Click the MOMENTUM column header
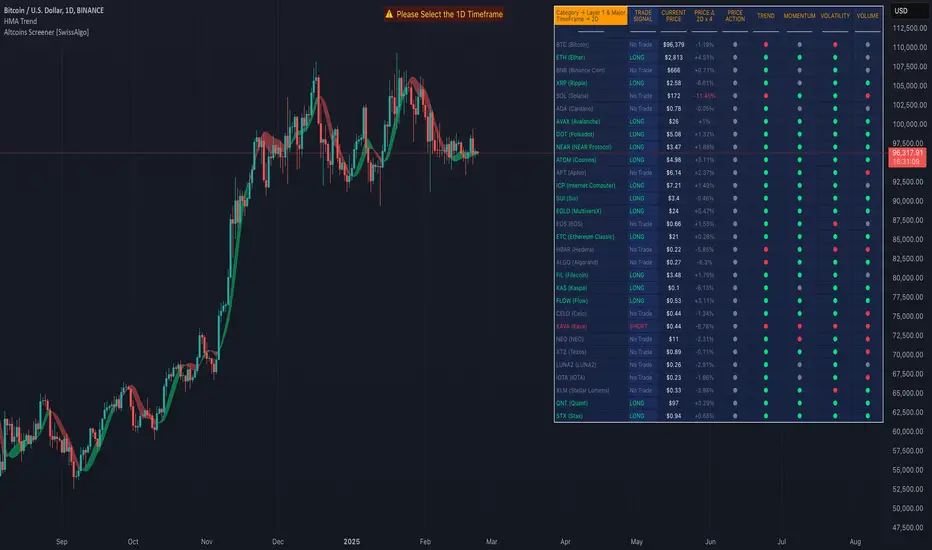The width and height of the screenshot is (932, 550). (x=799, y=15)
